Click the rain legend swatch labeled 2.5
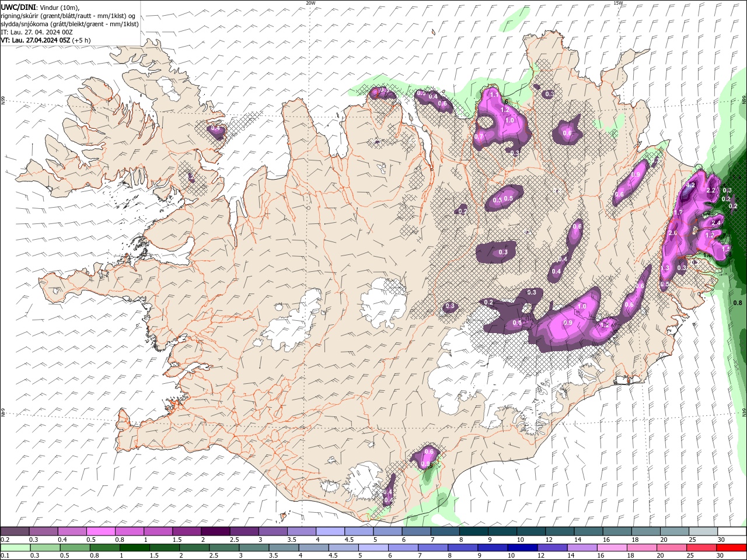 pos(224,548)
